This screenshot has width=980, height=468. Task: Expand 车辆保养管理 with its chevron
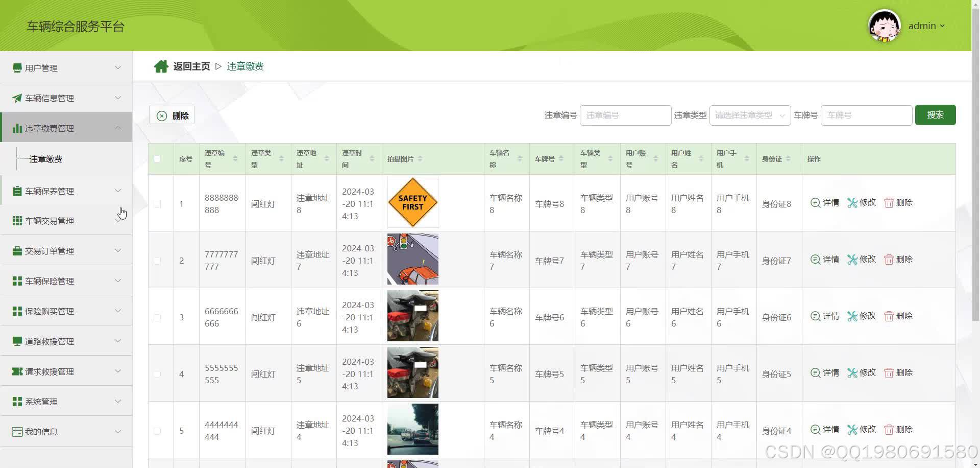click(118, 191)
